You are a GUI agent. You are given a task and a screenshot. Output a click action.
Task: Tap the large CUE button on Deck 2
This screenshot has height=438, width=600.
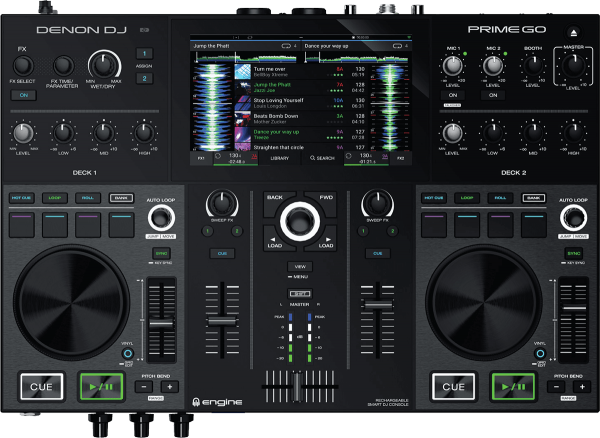pyautogui.click(x=453, y=386)
